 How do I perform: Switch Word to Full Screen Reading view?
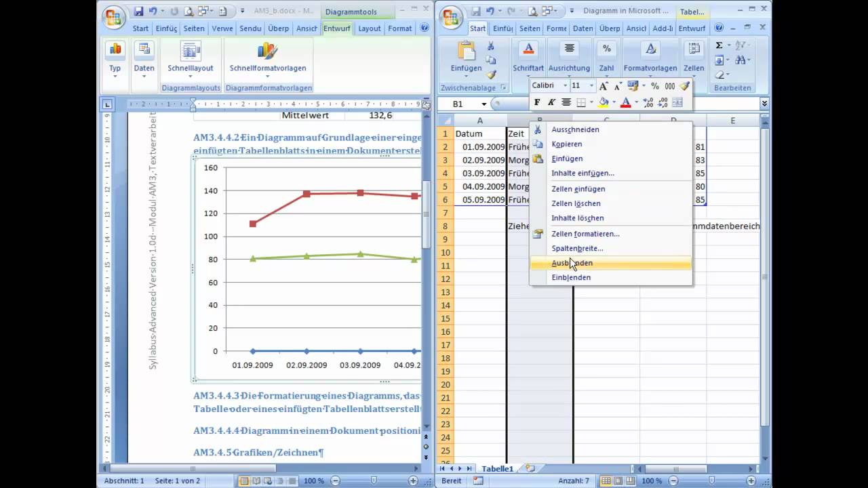257,481
